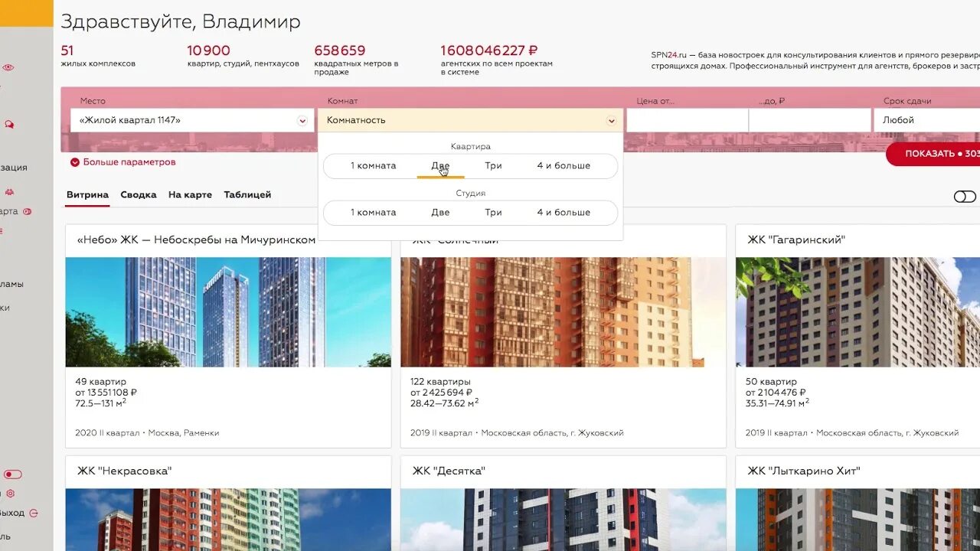Open the ЖК "Некрасовка" card title

pyautogui.click(x=124, y=471)
